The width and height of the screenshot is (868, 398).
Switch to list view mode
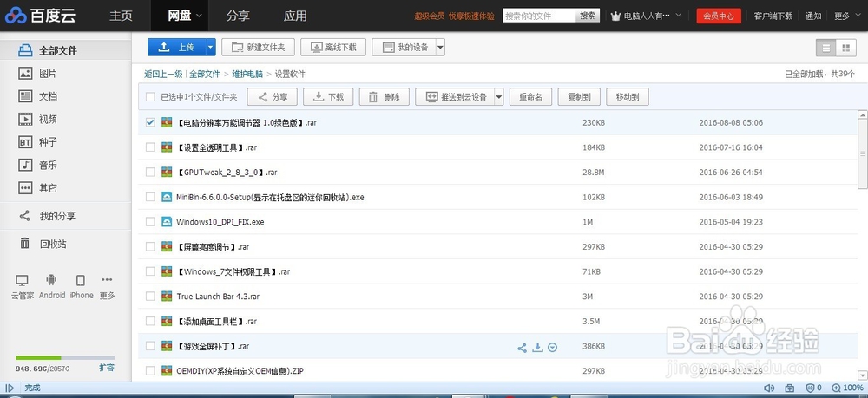[x=826, y=48]
